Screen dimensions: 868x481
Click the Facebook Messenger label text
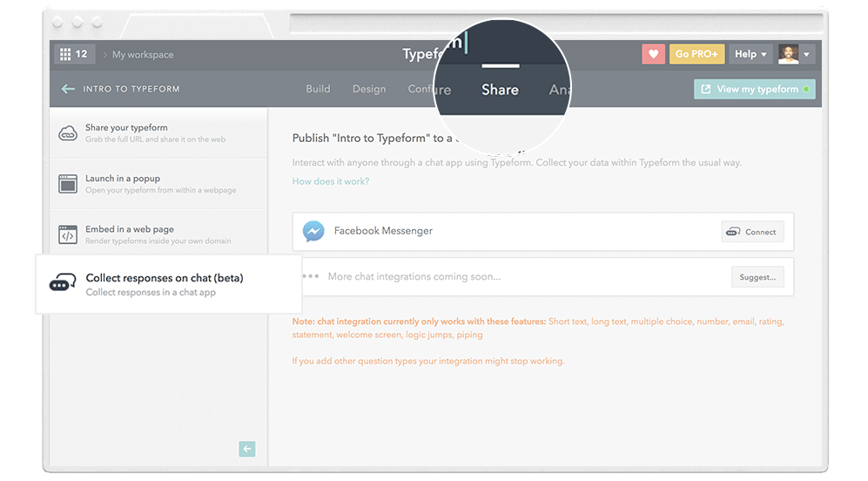[x=383, y=231]
